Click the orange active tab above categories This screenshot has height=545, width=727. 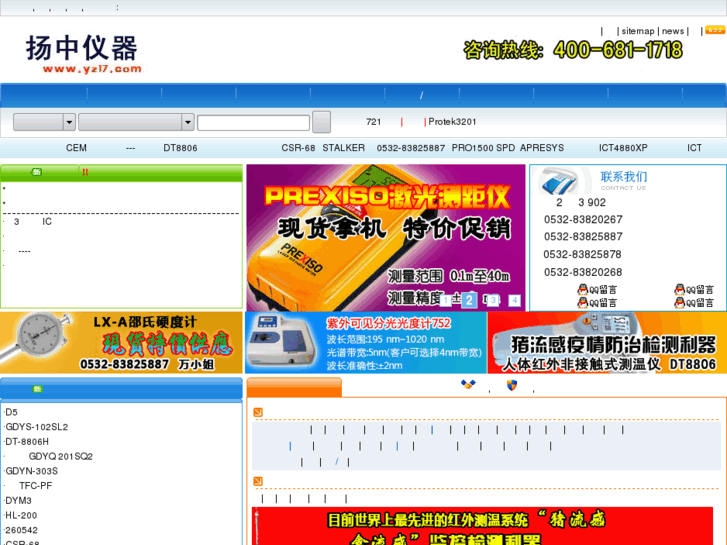(294, 387)
